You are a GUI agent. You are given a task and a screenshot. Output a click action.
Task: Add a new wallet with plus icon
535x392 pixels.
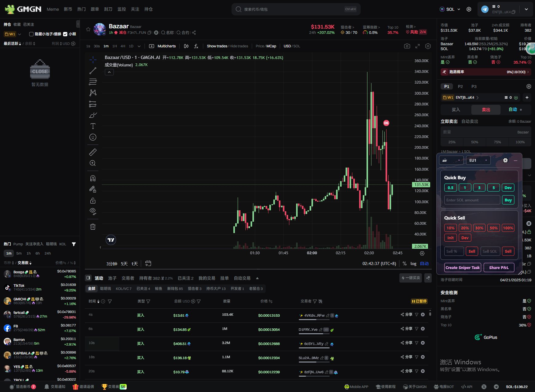click(x=527, y=97)
